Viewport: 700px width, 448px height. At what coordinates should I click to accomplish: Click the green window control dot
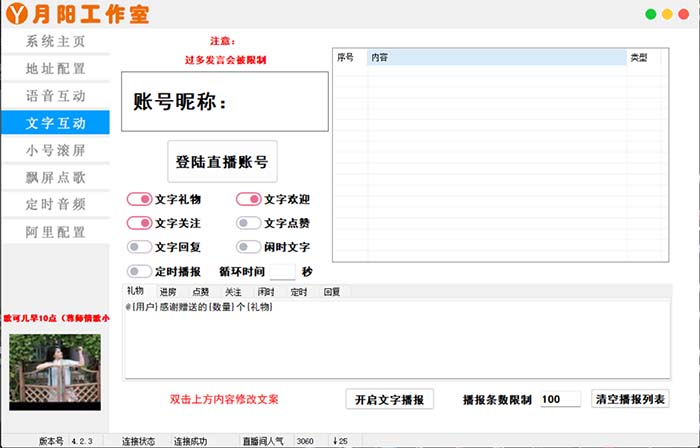(x=651, y=15)
